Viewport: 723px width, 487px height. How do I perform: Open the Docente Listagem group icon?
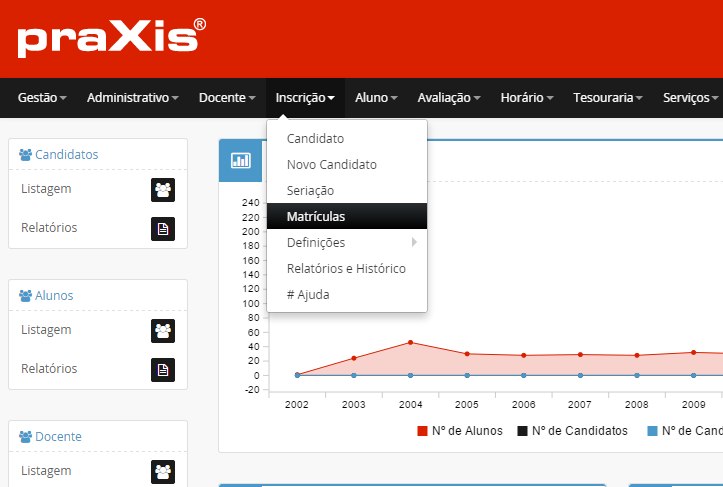point(163,471)
